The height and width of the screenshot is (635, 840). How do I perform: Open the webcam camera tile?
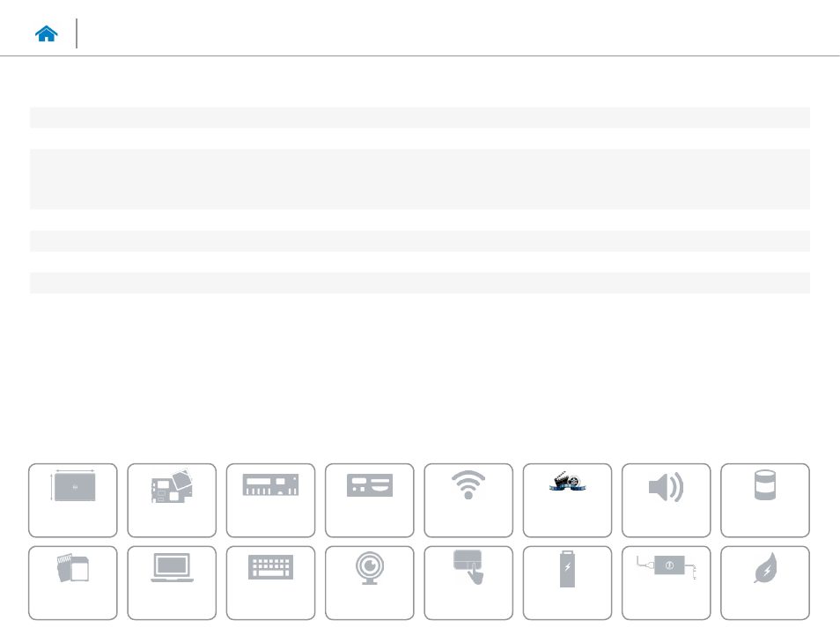tap(370, 583)
